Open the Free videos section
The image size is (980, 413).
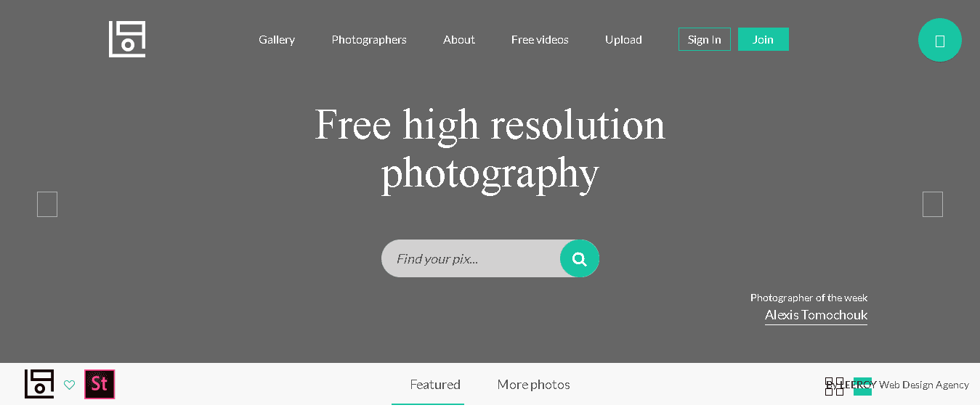[540, 40]
